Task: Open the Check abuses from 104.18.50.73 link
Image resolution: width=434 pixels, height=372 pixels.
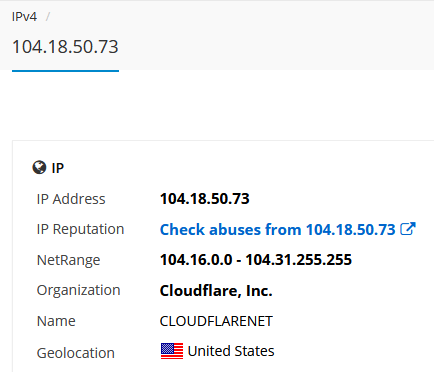Action: pos(277,230)
